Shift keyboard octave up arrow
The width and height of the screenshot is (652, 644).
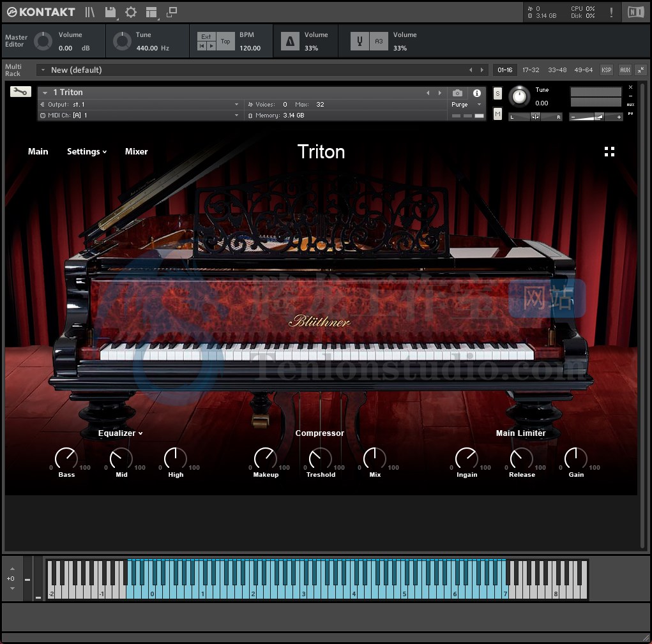pos(12,569)
